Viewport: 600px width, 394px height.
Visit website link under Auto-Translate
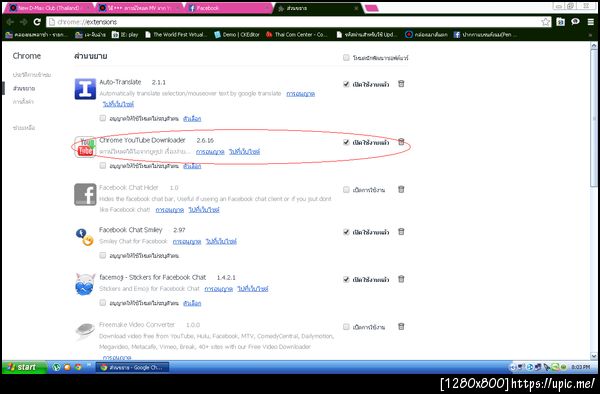point(118,104)
